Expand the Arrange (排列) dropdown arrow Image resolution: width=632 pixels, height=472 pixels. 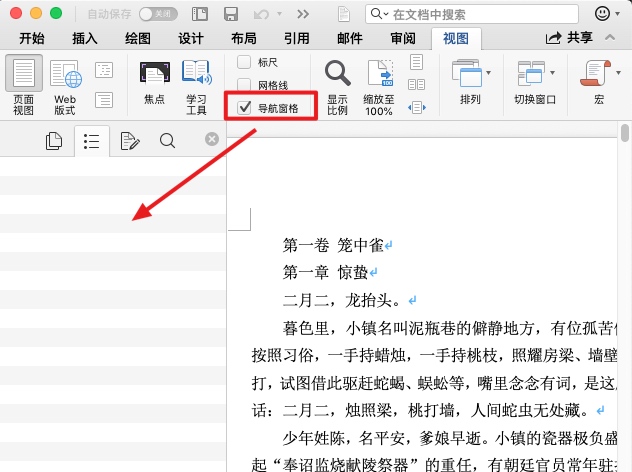(x=489, y=73)
